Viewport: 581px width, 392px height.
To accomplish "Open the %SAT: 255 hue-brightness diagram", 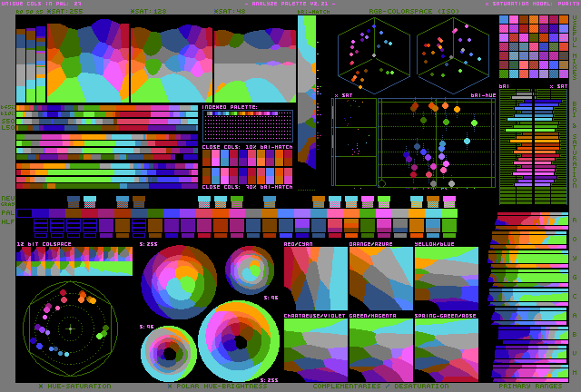I will tap(88, 61).
